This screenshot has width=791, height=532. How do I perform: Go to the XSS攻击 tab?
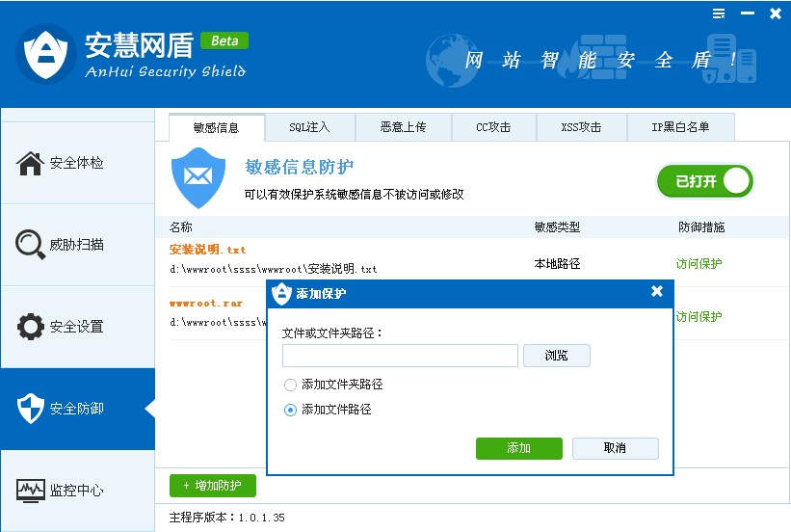tap(581, 127)
